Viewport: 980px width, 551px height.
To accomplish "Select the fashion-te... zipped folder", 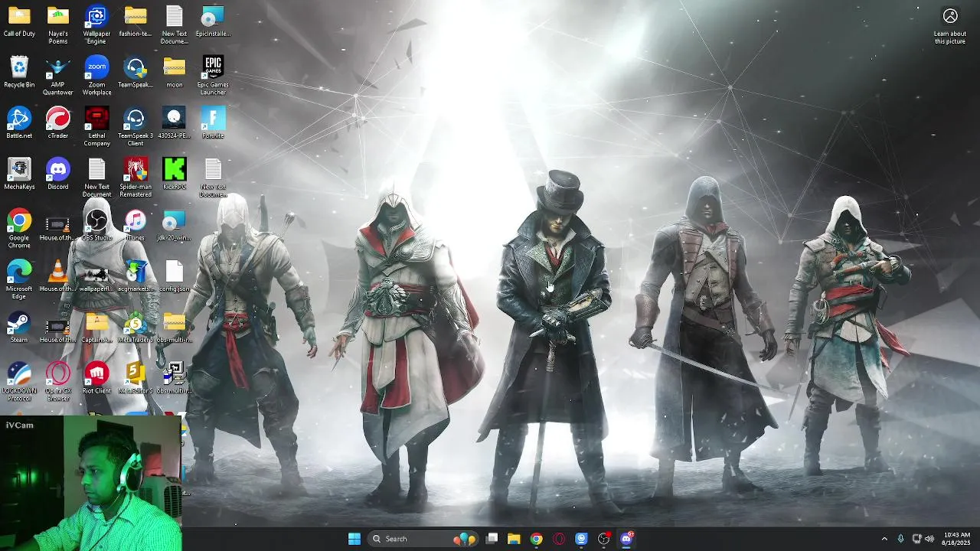I will coord(136,21).
